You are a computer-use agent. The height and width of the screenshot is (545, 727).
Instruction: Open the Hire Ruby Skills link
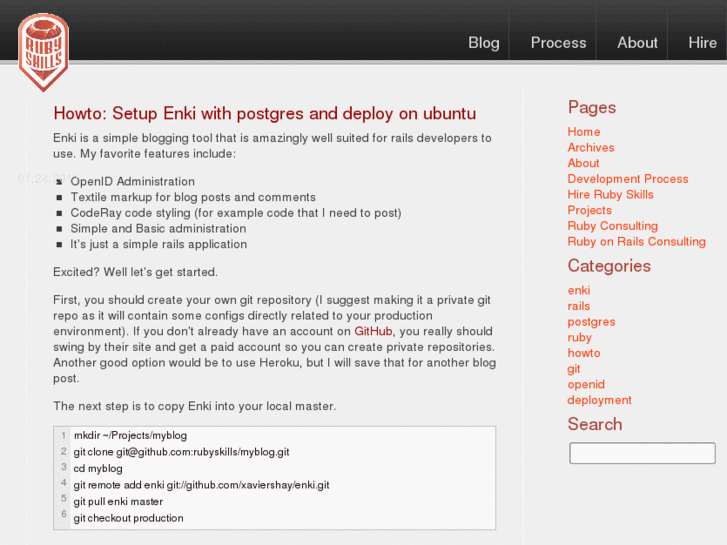(610, 195)
